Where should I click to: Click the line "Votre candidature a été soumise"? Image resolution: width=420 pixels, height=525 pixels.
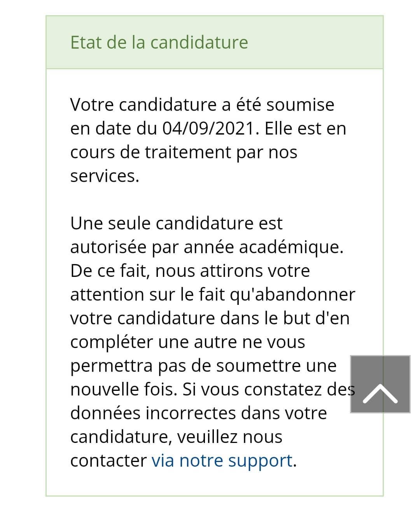(x=202, y=105)
